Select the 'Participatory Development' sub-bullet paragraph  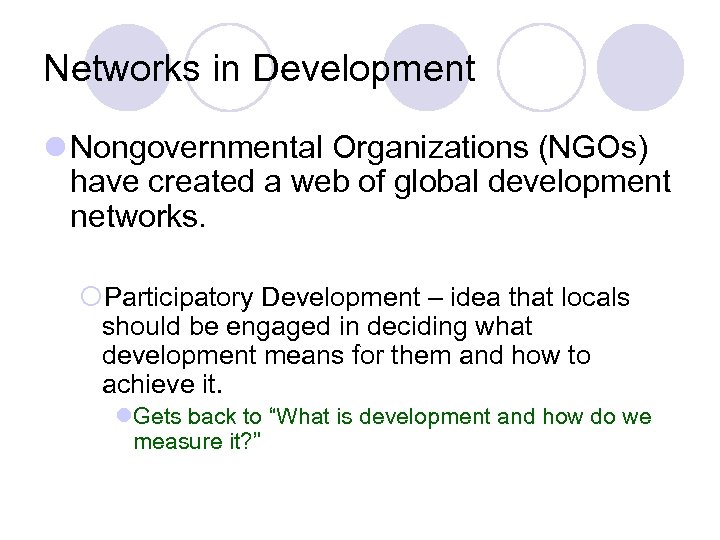tap(366, 340)
